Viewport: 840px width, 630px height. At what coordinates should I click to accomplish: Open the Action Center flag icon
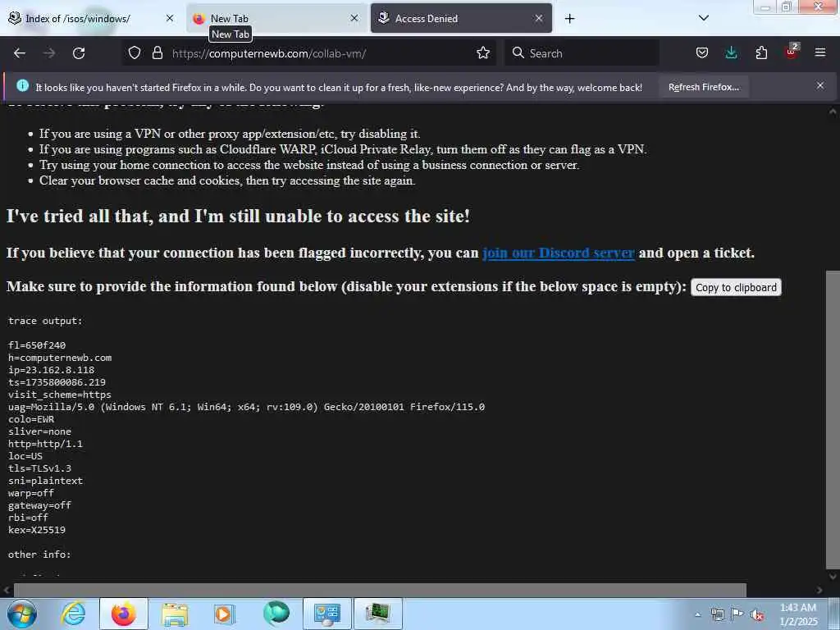[x=737, y=614]
